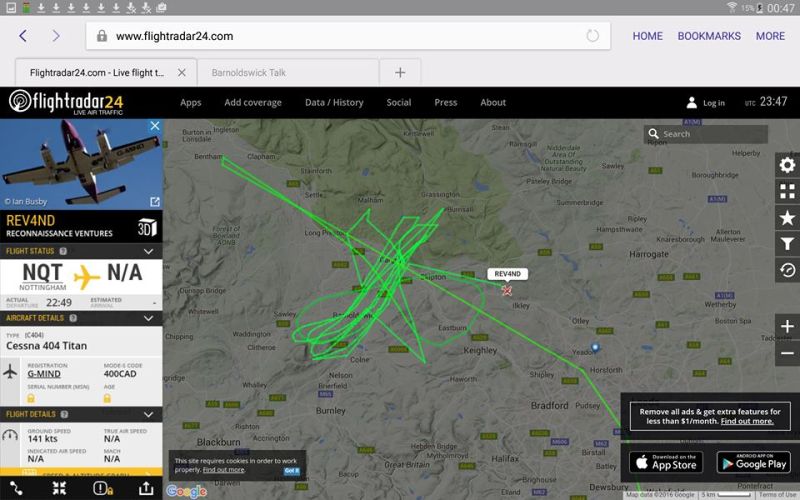The height and width of the screenshot is (500, 800).
Task: Open the Press menu item
Action: [445, 103]
